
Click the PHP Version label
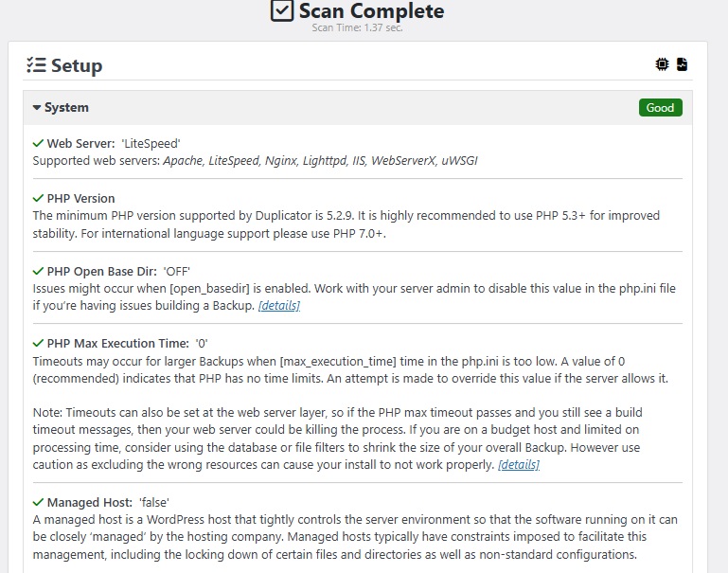tap(80, 199)
